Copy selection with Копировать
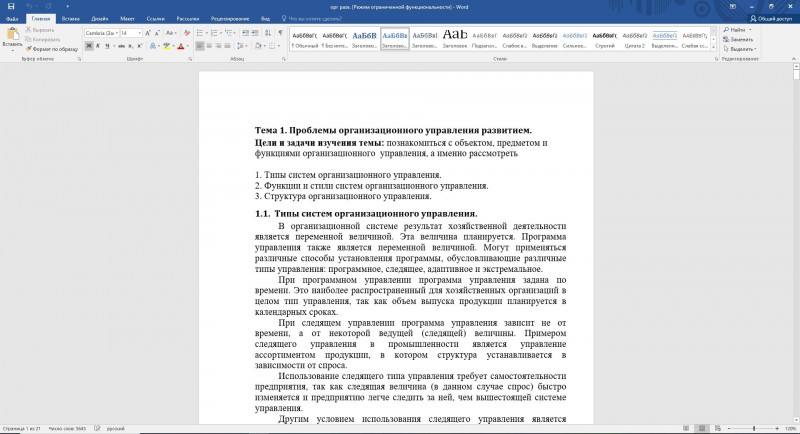Viewport: 800px width, 434px height. pos(43,39)
